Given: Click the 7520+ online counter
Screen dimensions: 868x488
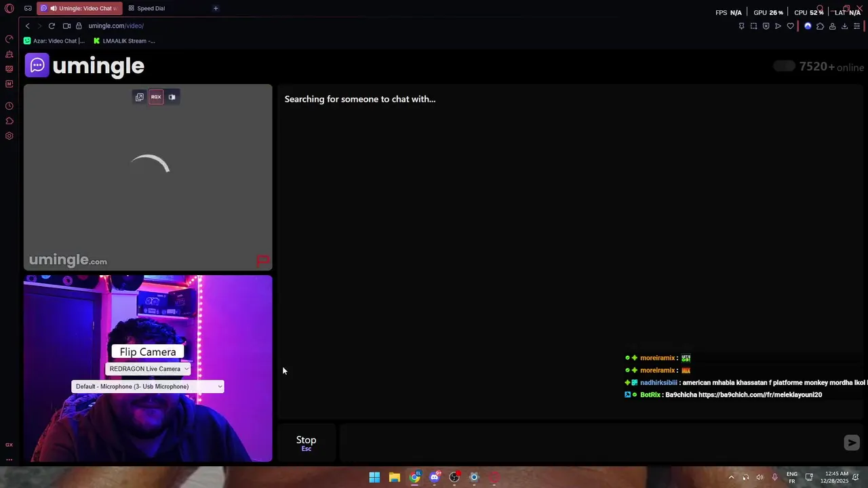Looking at the screenshot, I should (831, 66).
